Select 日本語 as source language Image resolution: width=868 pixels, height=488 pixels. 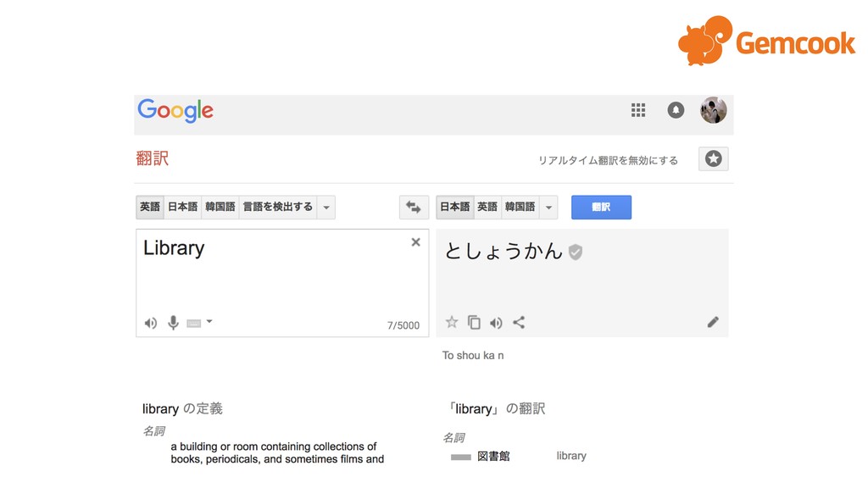coord(183,207)
